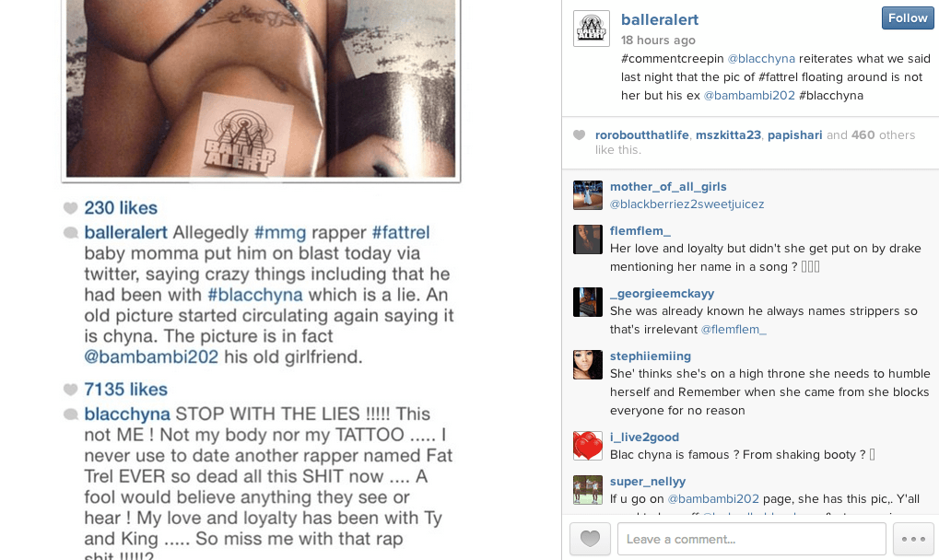Click flemflem_ commenter avatar
939x560 pixels.
(588, 239)
